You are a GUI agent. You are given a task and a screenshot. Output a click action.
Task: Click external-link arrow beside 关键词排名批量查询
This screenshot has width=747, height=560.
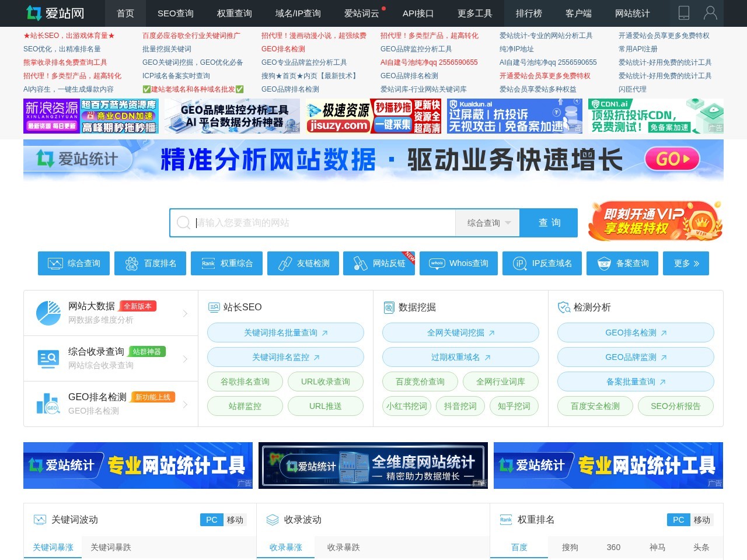pos(325,332)
